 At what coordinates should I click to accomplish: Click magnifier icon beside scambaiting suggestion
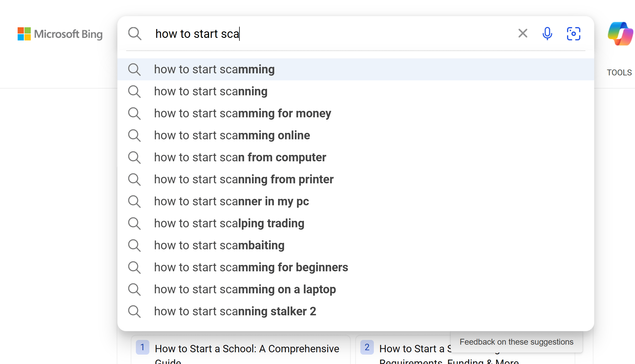[x=134, y=246]
